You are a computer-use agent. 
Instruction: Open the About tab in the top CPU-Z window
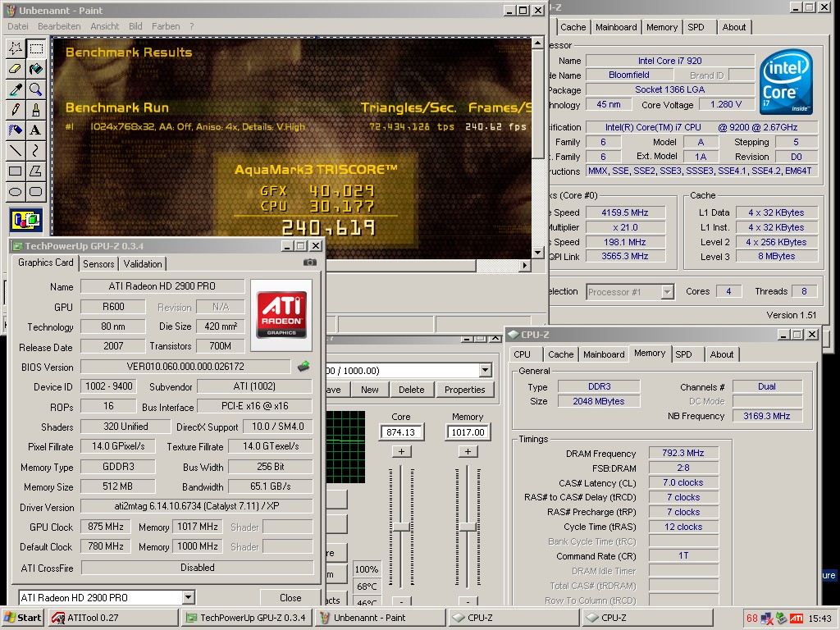click(x=734, y=27)
